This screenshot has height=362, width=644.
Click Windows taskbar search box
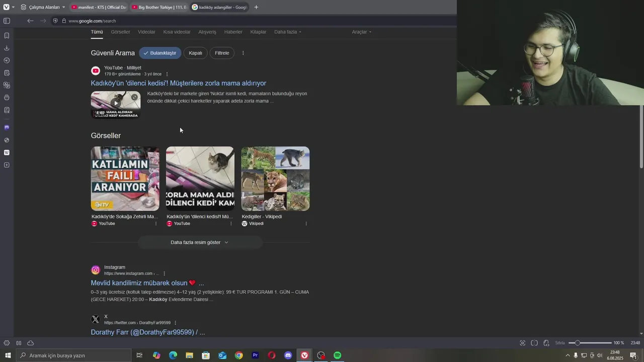73,355
